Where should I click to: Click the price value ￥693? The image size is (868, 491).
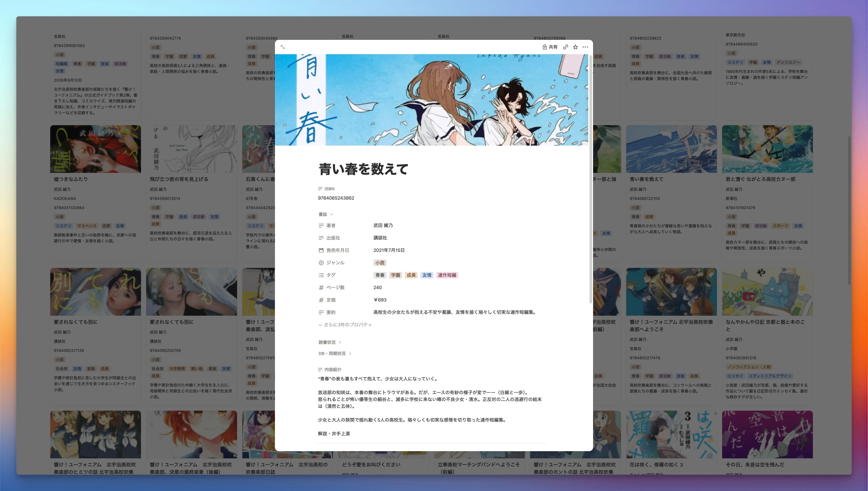point(380,300)
